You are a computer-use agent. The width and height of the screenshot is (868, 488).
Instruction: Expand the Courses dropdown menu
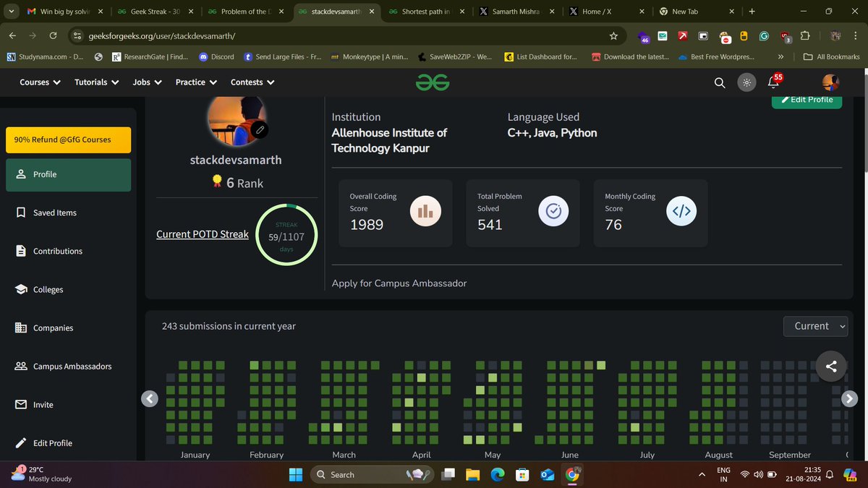(x=40, y=82)
